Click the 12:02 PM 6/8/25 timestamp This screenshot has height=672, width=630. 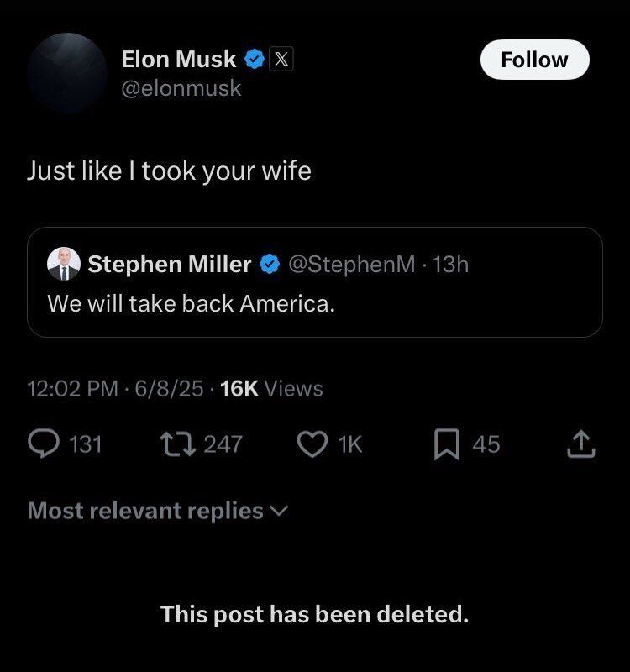pos(114,388)
